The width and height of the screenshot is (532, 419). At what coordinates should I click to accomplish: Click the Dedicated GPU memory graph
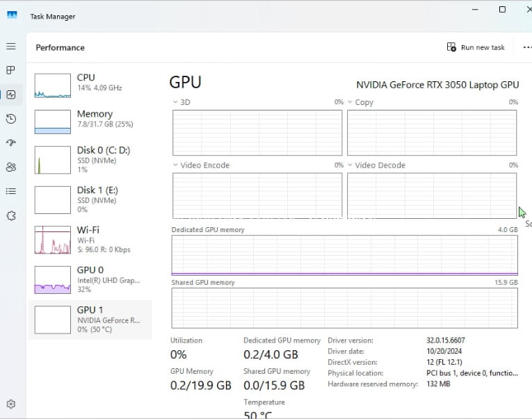coord(344,255)
